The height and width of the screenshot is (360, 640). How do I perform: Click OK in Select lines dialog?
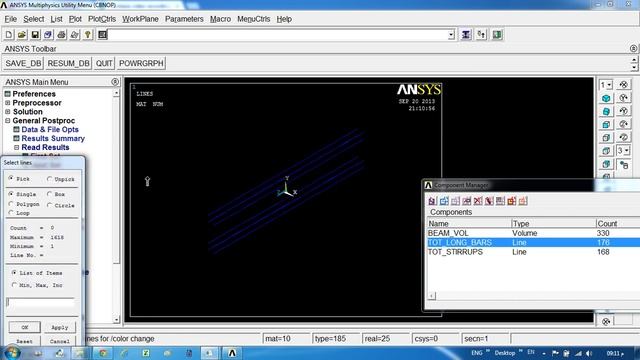coord(24,327)
